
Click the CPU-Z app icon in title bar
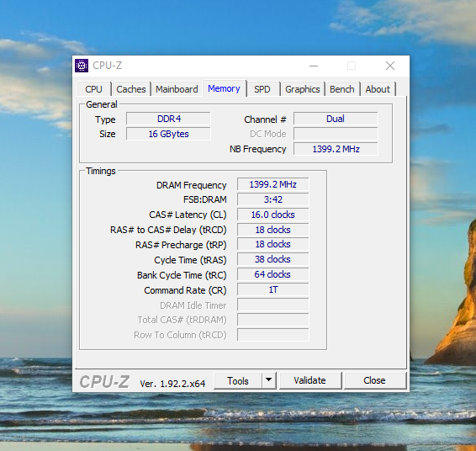click(x=82, y=66)
